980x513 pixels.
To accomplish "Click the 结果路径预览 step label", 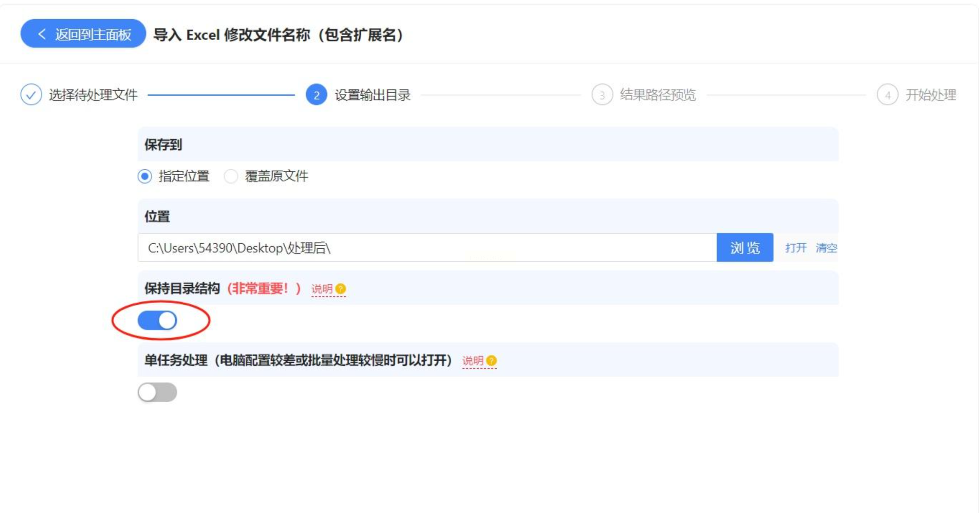I will pyautogui.click(x=658, y=94).
